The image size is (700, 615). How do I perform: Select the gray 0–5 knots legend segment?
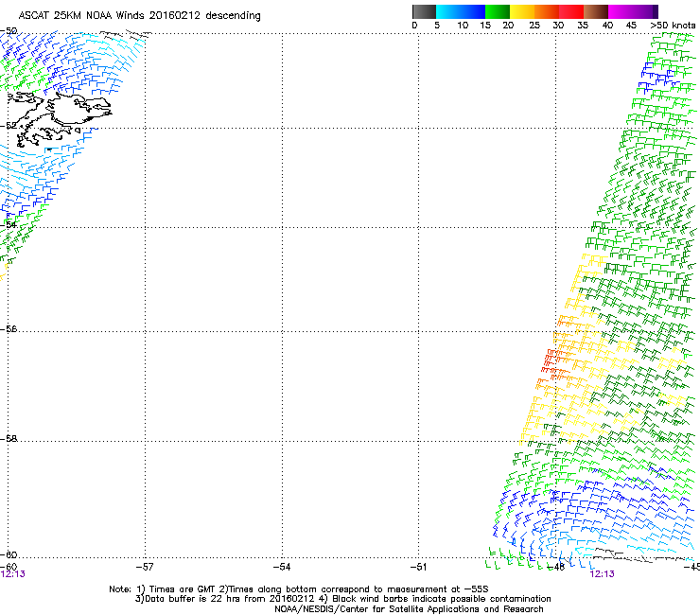424,11
